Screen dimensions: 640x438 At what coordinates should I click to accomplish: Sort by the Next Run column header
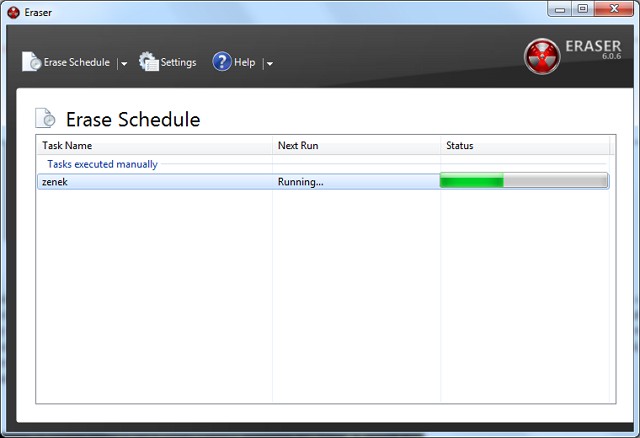356,145
